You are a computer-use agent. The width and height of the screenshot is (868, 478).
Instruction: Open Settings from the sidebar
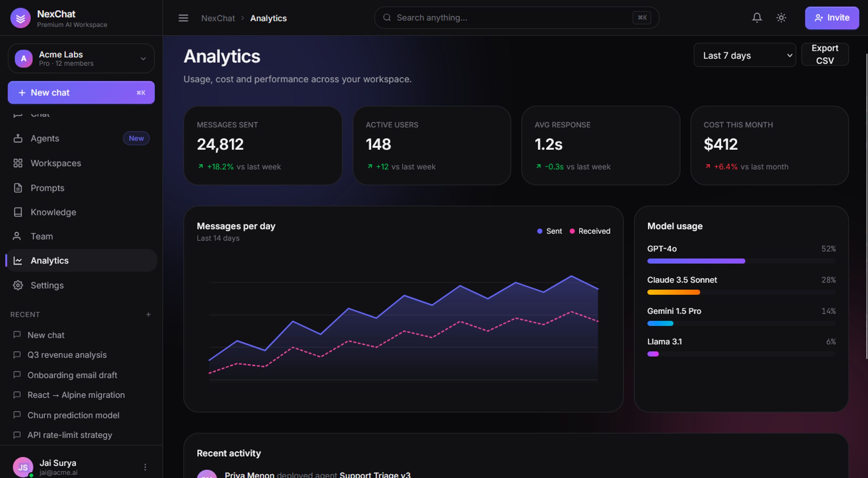(x=81, y=285)
